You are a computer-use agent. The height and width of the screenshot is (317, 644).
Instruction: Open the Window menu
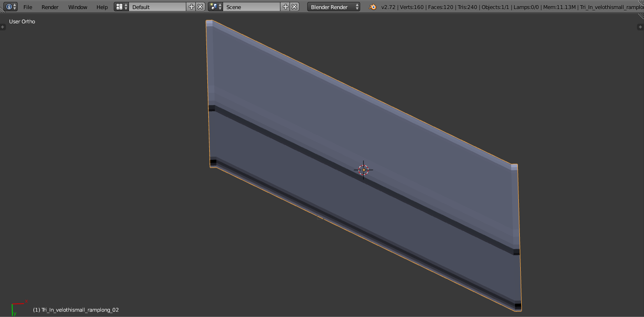point(77,7)
